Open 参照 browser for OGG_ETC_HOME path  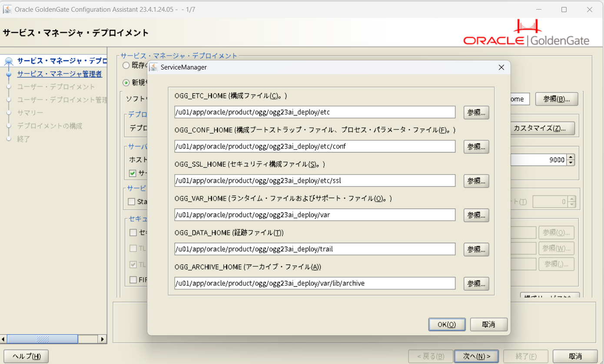pyautogui.click(x=476, y=112)
